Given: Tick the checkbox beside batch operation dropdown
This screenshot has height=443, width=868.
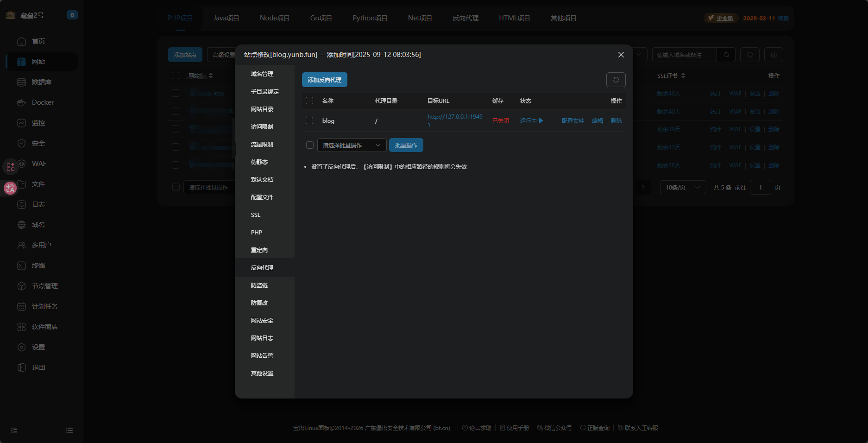Looking at the screenshot, I should [310, 145].
